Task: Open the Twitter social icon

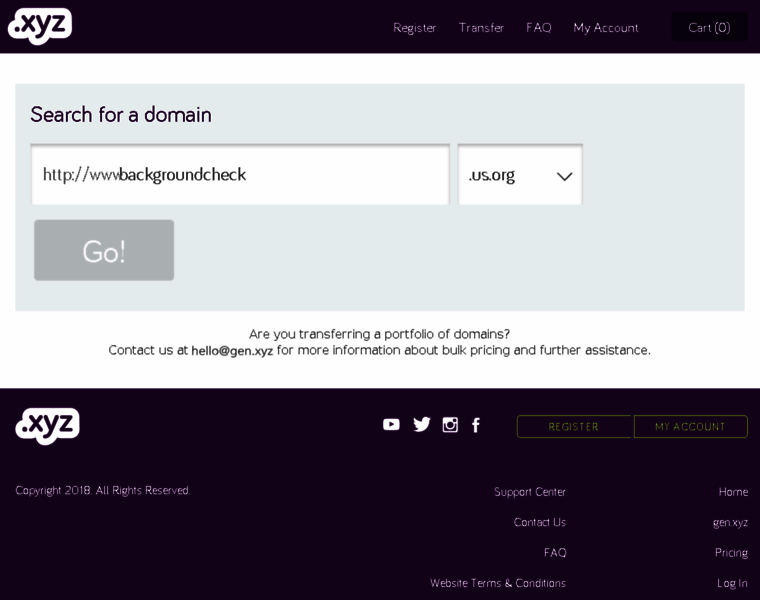Action: (x=422, y=424)
